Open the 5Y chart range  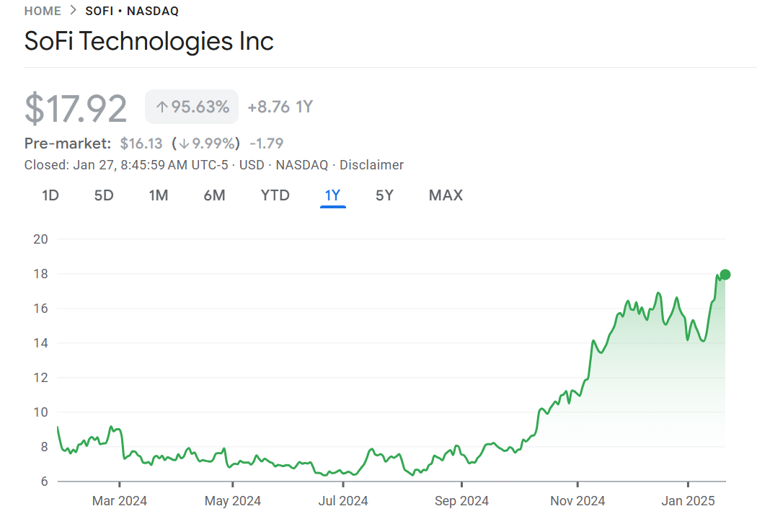point(384,195)
